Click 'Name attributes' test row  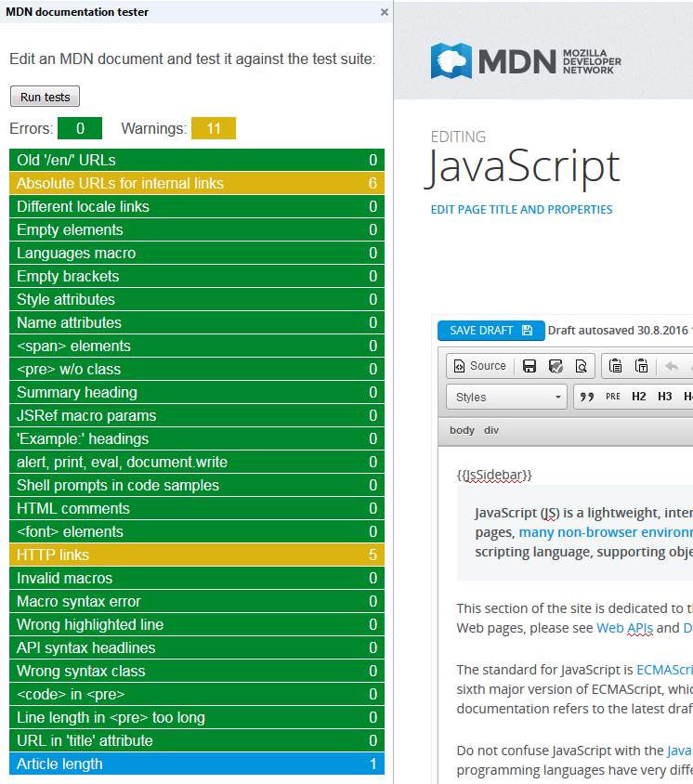[197, 322]
